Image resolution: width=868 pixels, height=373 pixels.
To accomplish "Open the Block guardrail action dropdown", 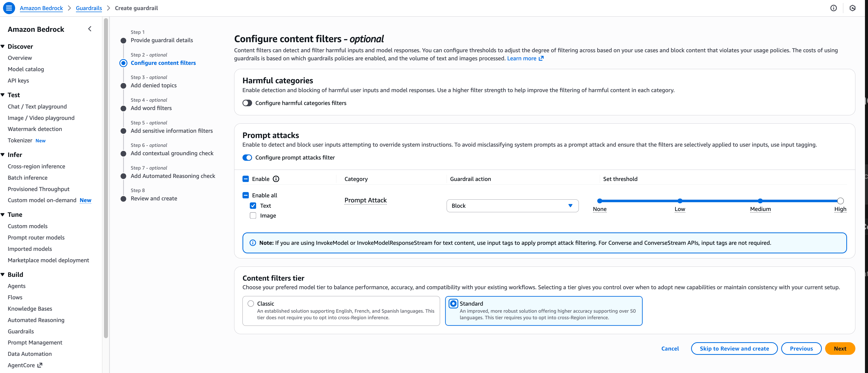I will [512, 206].
